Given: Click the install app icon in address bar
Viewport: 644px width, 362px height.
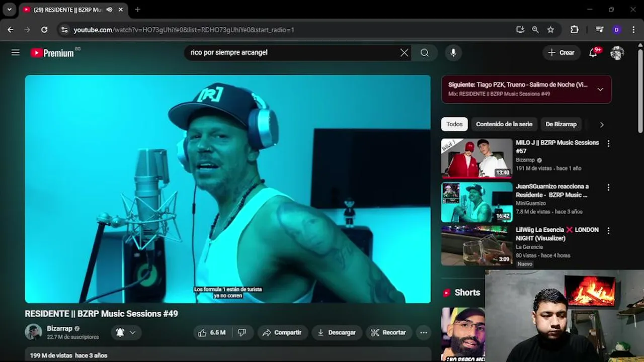Looking at the screenshot, I should pyautogui.click(x=520, y=30).
